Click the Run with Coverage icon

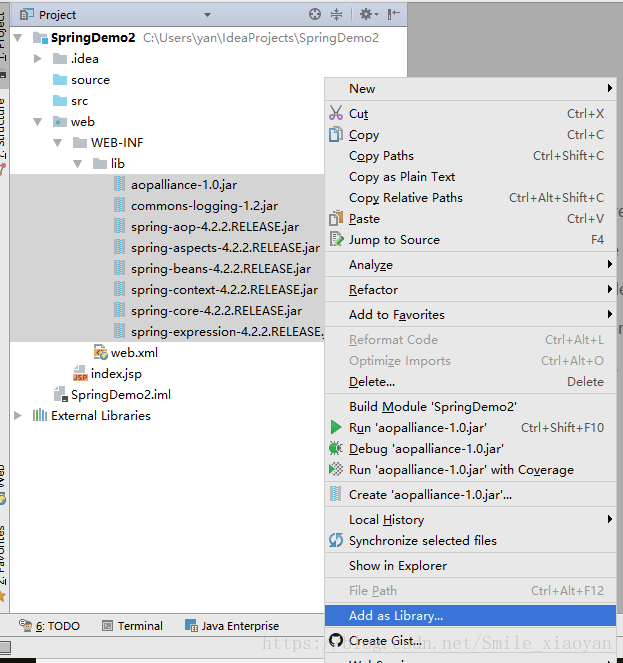(336, 469)
